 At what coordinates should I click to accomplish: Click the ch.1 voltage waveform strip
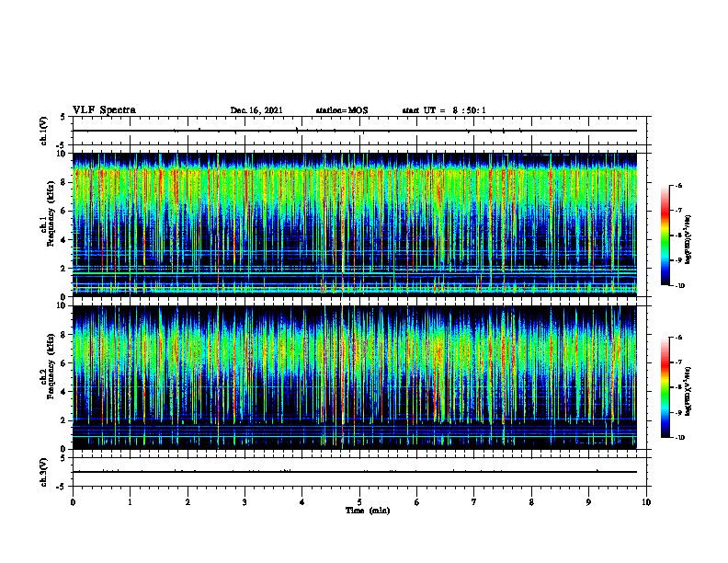(x=359, y=131)
